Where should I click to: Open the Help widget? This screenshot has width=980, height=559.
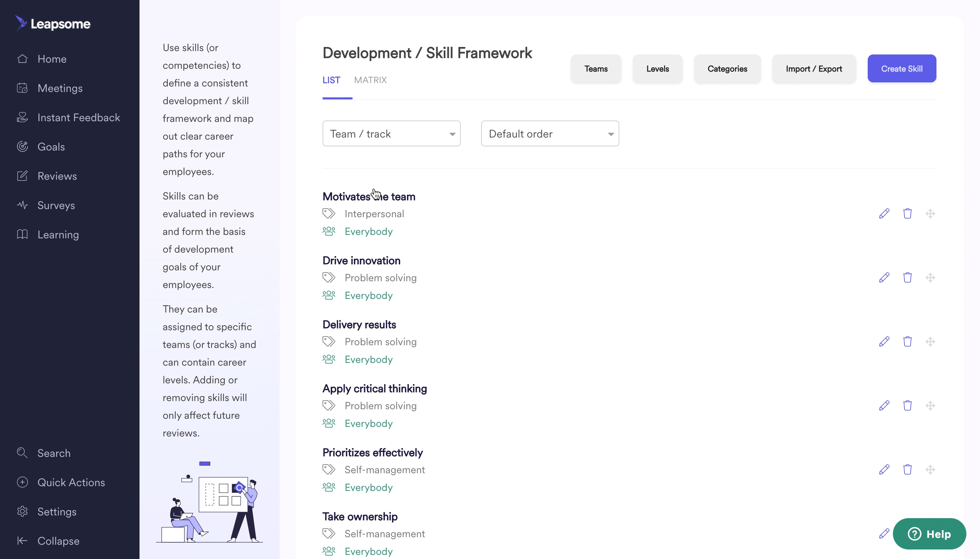coord(929,534)
